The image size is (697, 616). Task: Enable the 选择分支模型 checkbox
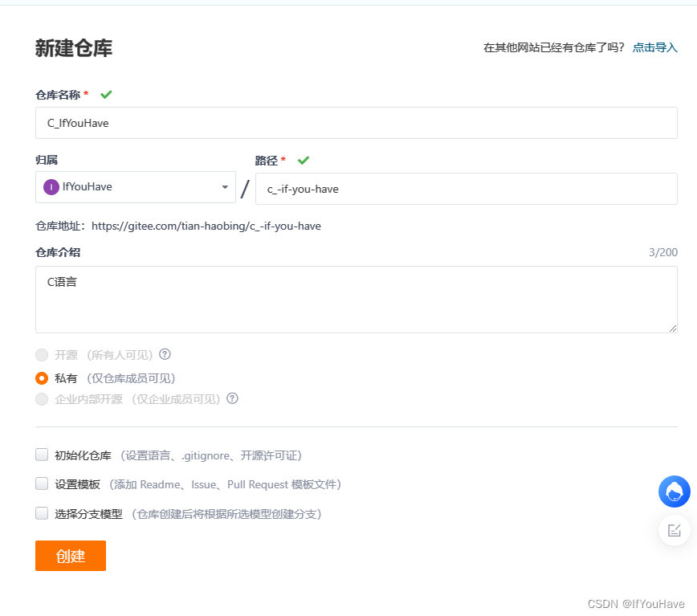tap(42, 513)
